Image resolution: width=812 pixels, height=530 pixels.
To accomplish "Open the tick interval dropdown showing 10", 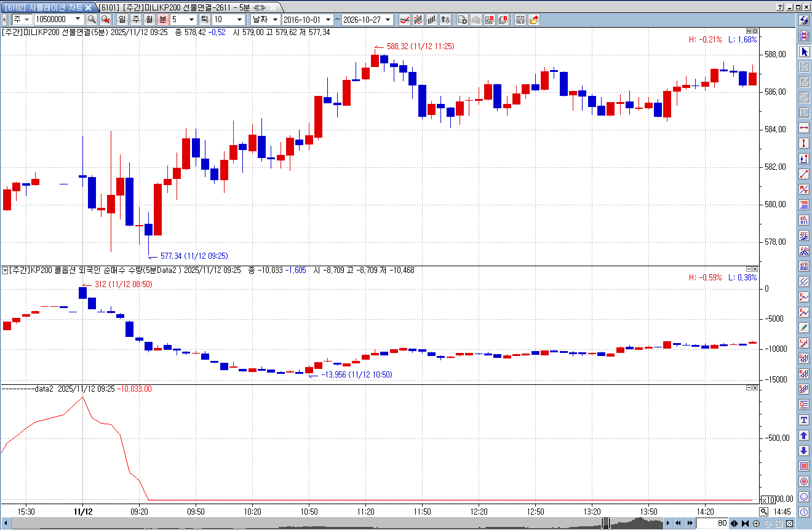I will coord(239,20).
